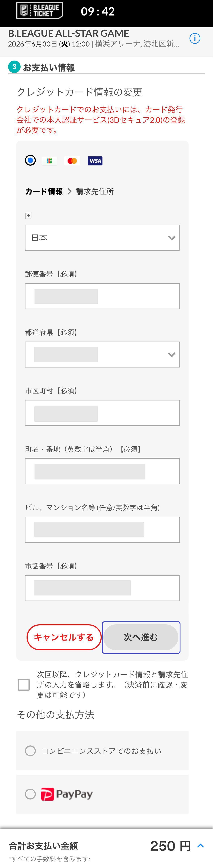The image size is (213, 868).
Task: Select PayPay as payment method
Action: coord(31,794)
